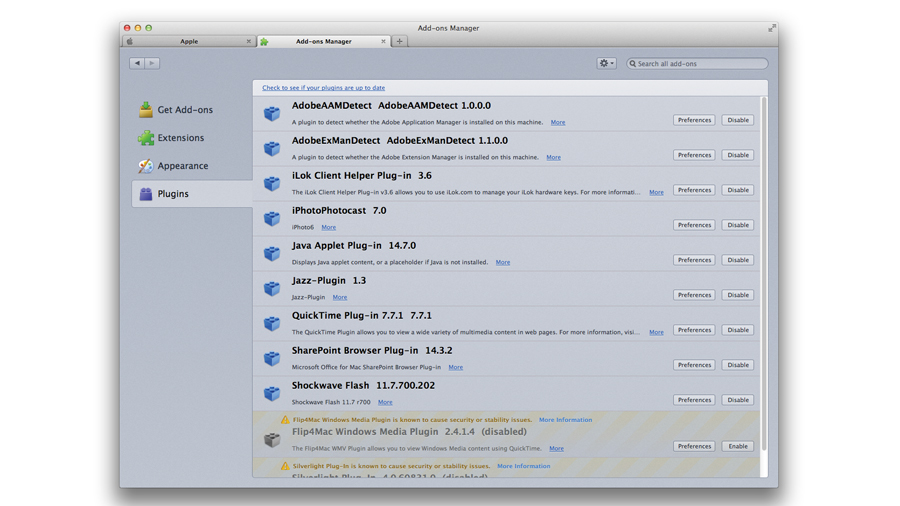The width and height of the screenshot is (900, 506).
Task: Open Java Applet Plug-in Preferences
Action: tap(694, 260)
